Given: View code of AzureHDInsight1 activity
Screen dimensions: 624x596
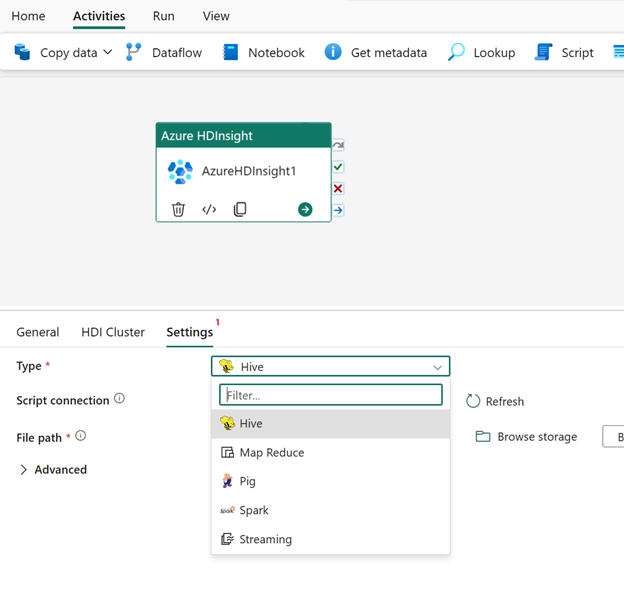Looking at the screenshot, I should [209, 209].
